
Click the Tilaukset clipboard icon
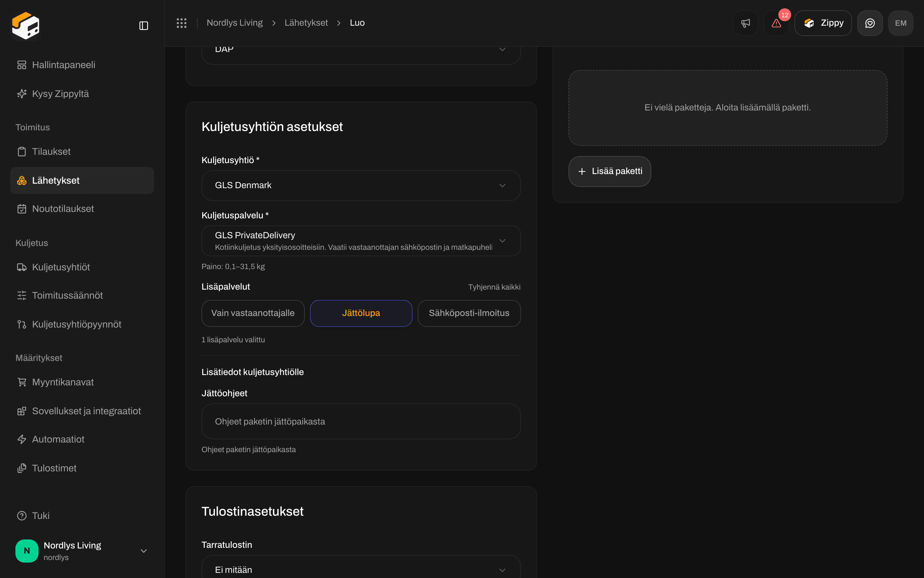[22, 152]
